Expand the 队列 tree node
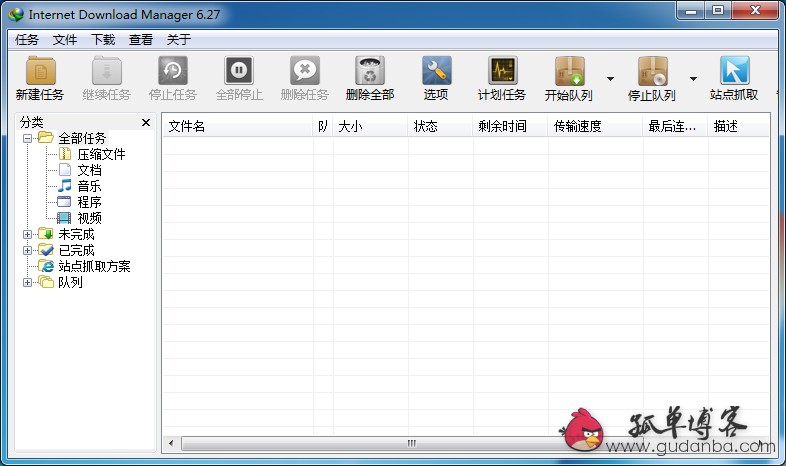This screenshot has width=786, height=466. [28, 282]
